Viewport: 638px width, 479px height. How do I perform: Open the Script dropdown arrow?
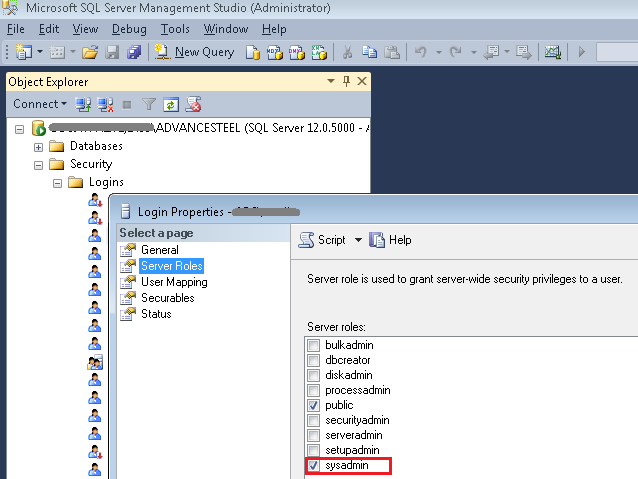click(x=358, y=240)
